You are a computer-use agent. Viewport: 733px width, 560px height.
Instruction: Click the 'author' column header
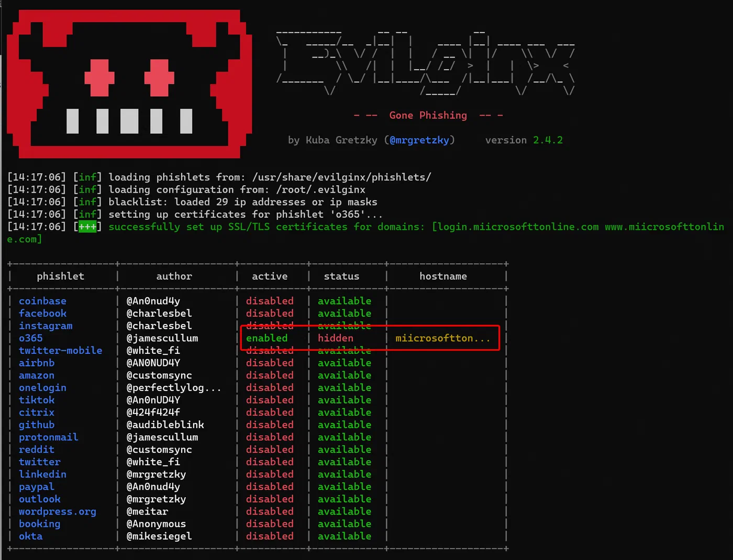point(174,276)
